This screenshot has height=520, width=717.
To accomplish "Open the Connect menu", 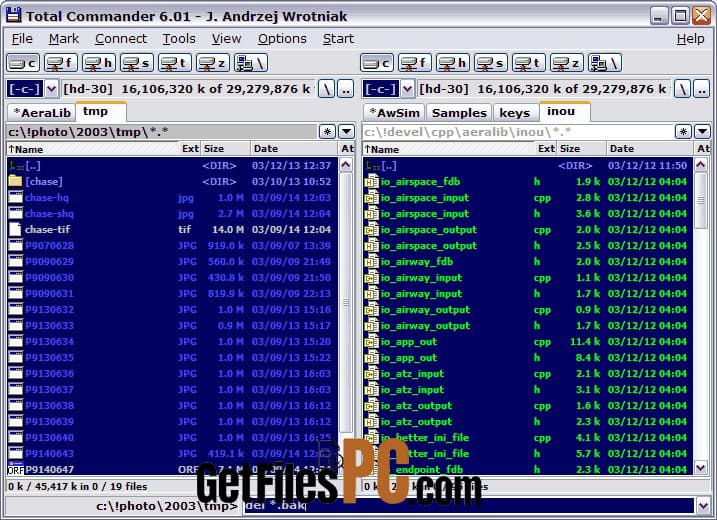I will 121,39.
